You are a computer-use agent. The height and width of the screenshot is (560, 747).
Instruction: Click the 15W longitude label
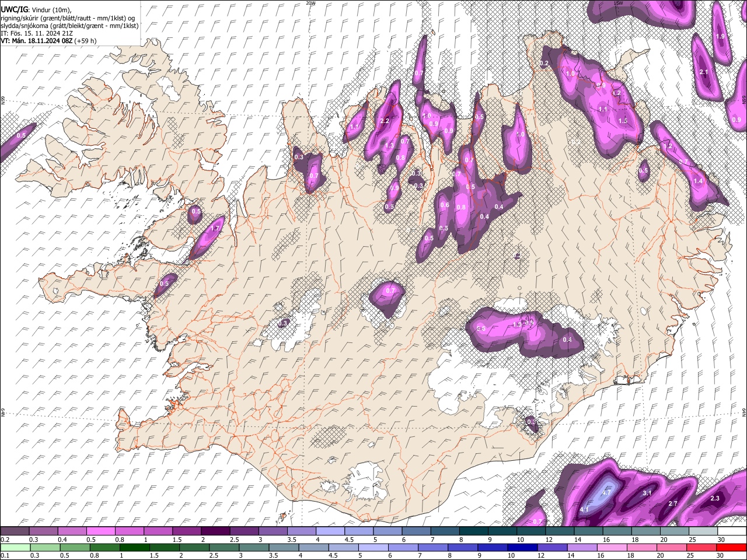tap(618, 3)
